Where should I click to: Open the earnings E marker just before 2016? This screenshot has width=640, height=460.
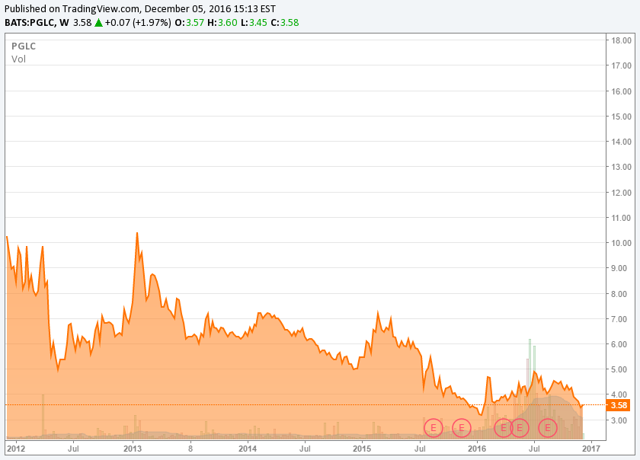point(462,428)
